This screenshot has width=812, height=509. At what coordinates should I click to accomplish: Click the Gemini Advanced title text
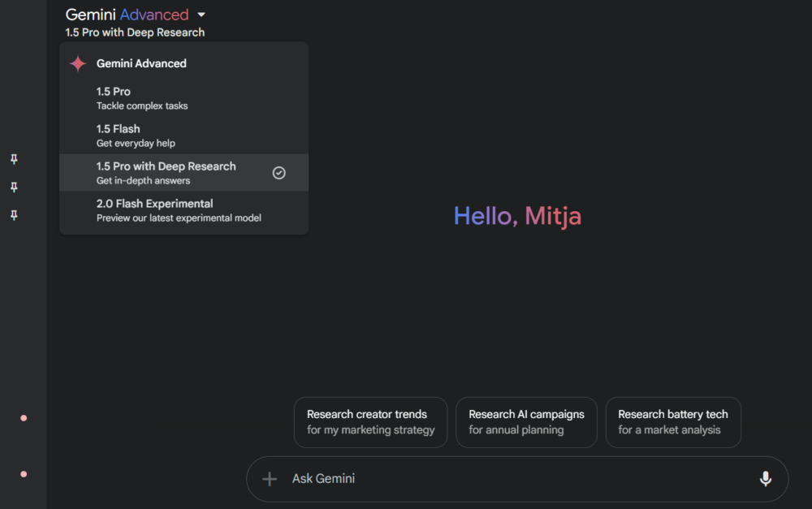127,15
